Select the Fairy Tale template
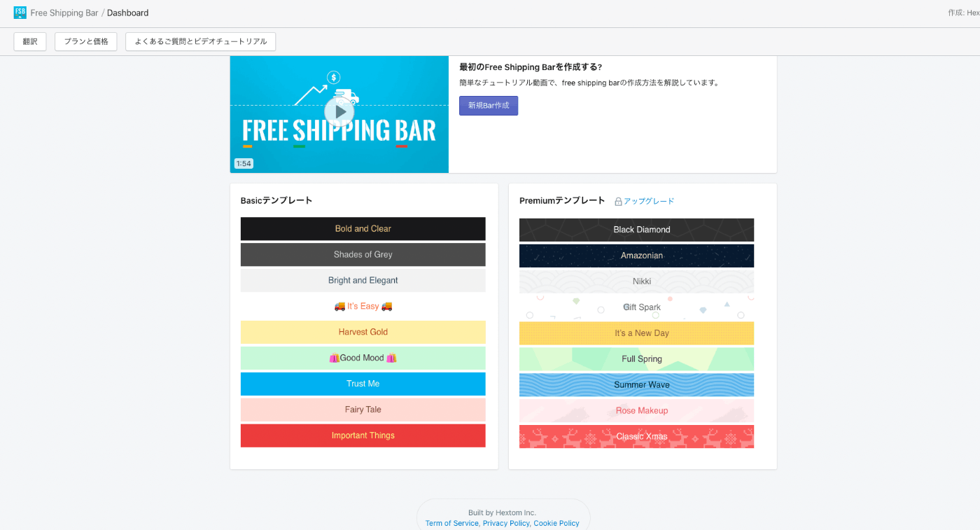This screenshot has width=980, height=530. point(363,410)
